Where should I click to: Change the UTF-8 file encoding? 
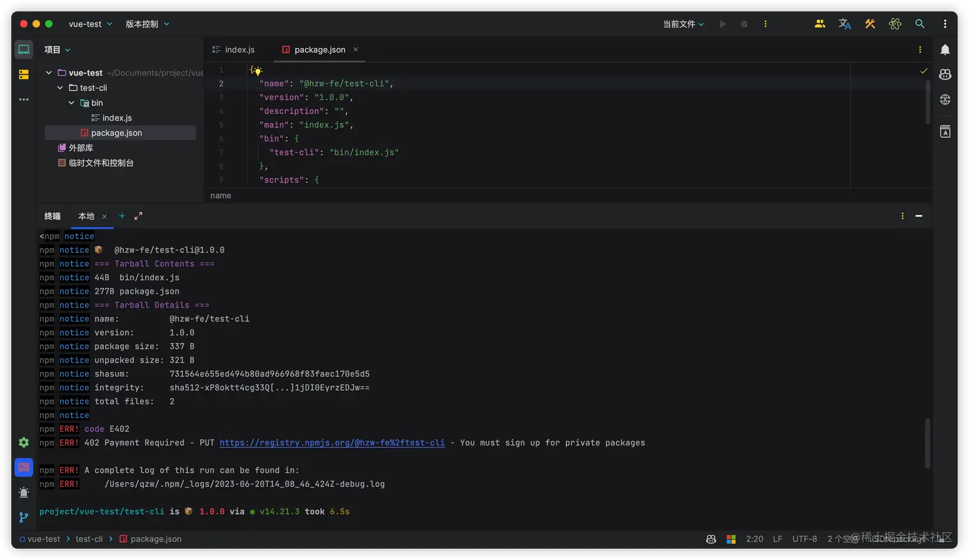point(804,539)
